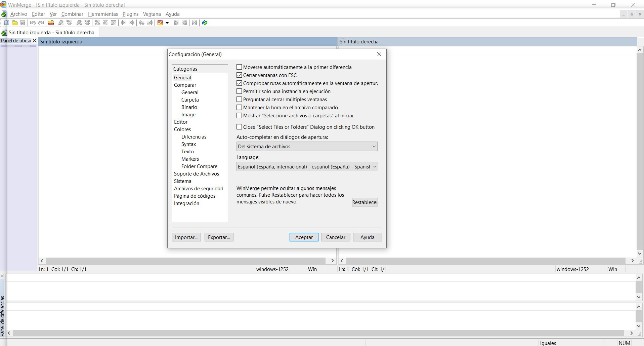Close the Configuración dialog with the X
The image size is (644, 346).
pyautogui.click(x=379, y=54)
